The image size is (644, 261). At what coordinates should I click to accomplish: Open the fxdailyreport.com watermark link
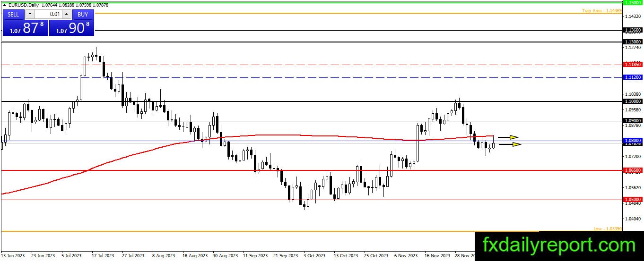559,246
